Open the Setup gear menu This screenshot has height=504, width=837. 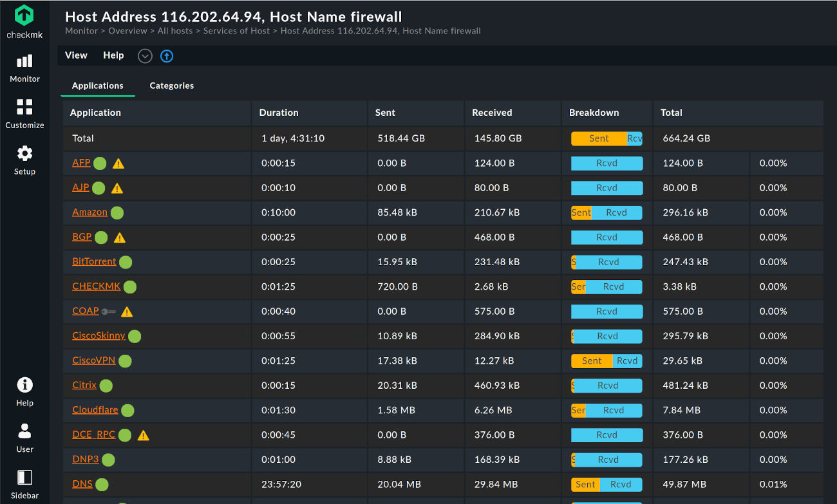pos(24,160)
